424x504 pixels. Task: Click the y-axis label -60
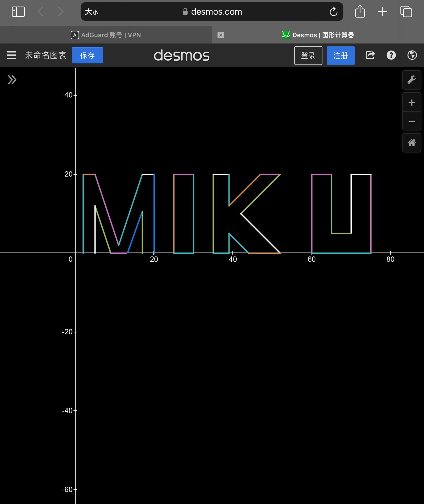tap(67, 489)
